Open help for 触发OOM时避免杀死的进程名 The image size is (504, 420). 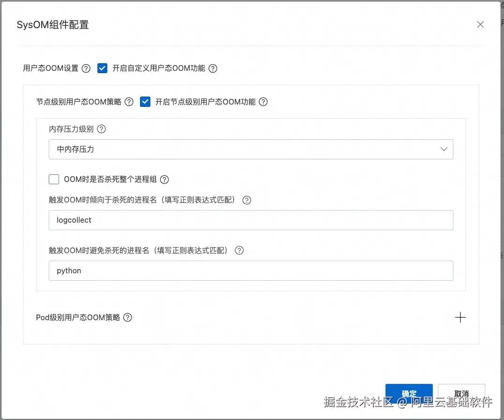[x=239, y=250]
